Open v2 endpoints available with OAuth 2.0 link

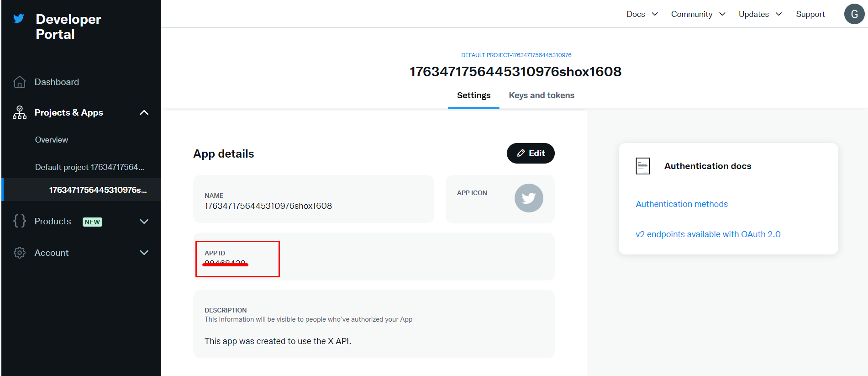pyautogui.click(x=708, y=234)
